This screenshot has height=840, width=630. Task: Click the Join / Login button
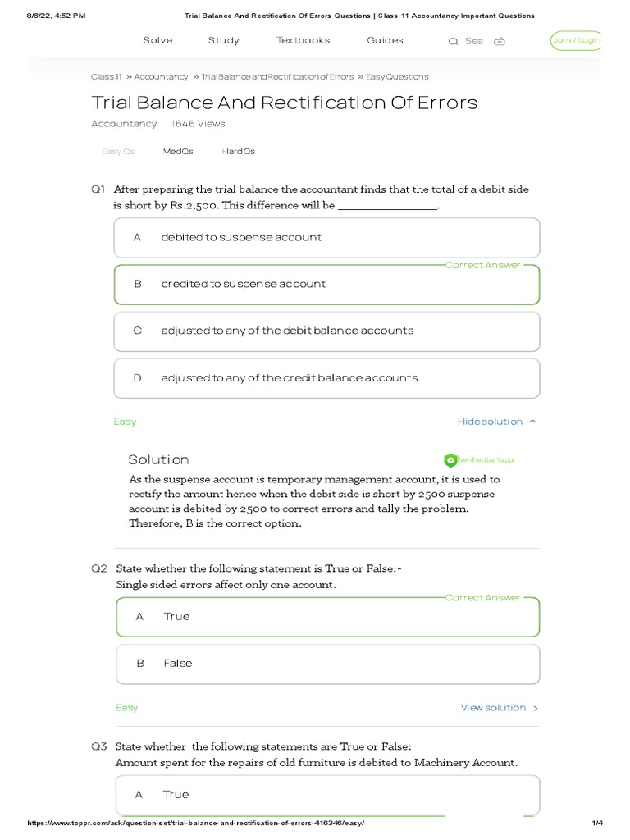[x=576, y=40]
